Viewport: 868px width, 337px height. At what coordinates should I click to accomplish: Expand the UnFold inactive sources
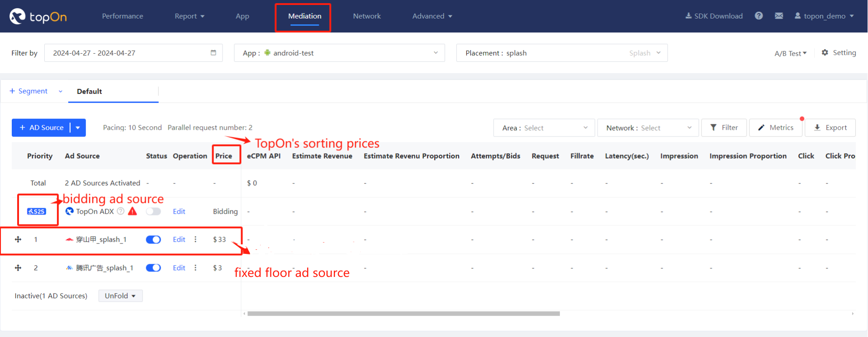coord(120,296)
